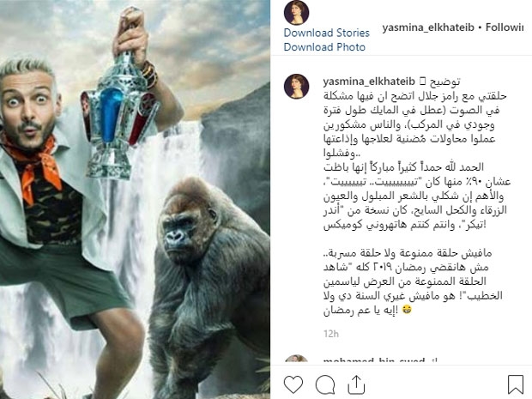
Task: Click the lantern held in the photo
Action: click(118, 115)
